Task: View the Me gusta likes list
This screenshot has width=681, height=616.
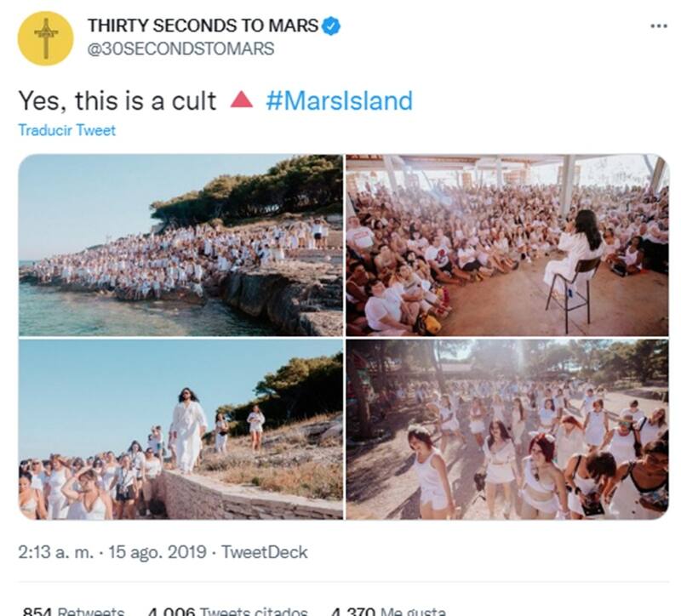Action: [387, 610]
